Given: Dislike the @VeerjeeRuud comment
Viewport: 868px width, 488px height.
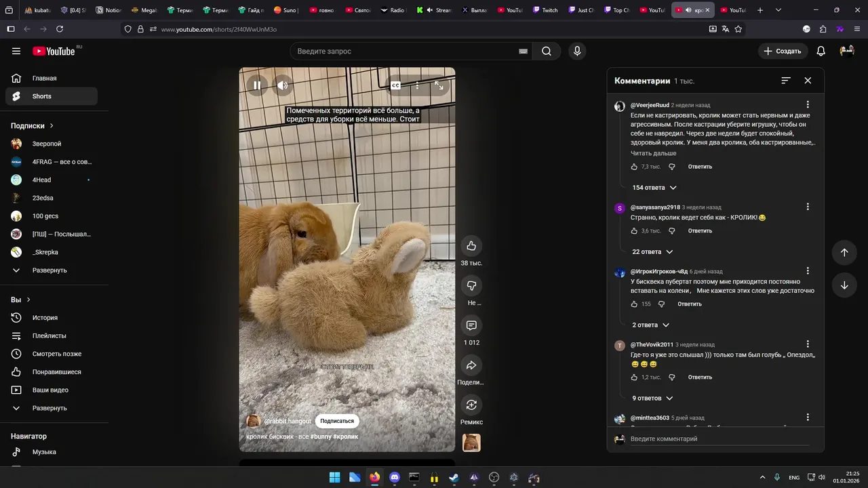Looking at the screenshot, I should pos(672,167).
